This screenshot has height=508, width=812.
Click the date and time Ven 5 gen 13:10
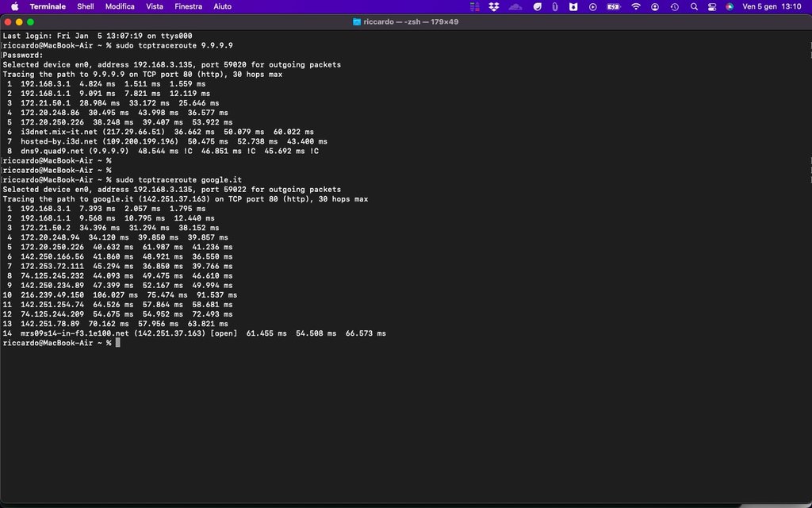click(x=772, y=6)
